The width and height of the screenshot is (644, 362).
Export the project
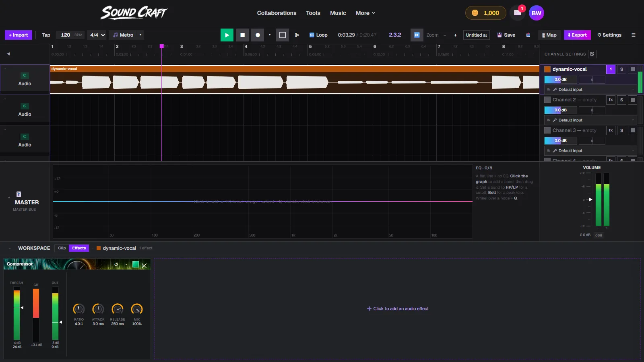pos(577,35)
